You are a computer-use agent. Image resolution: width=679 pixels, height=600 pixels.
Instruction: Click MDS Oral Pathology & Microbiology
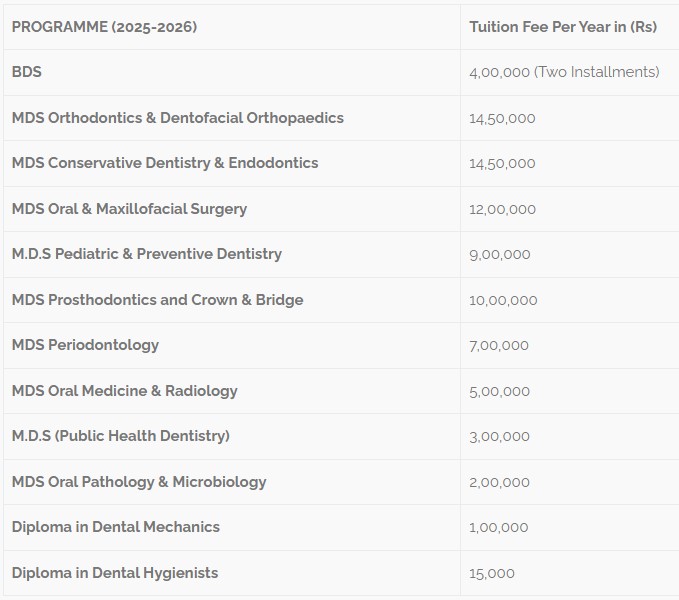coord(139,481)
